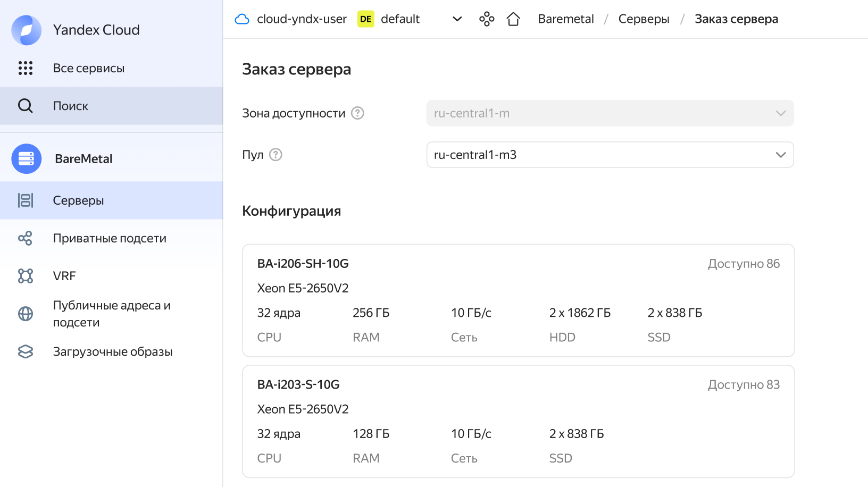Image resolution: width=868 pixels, height=487 pixels.
Task: Expand the default folder chevron
Action: [x=457, y=19]
